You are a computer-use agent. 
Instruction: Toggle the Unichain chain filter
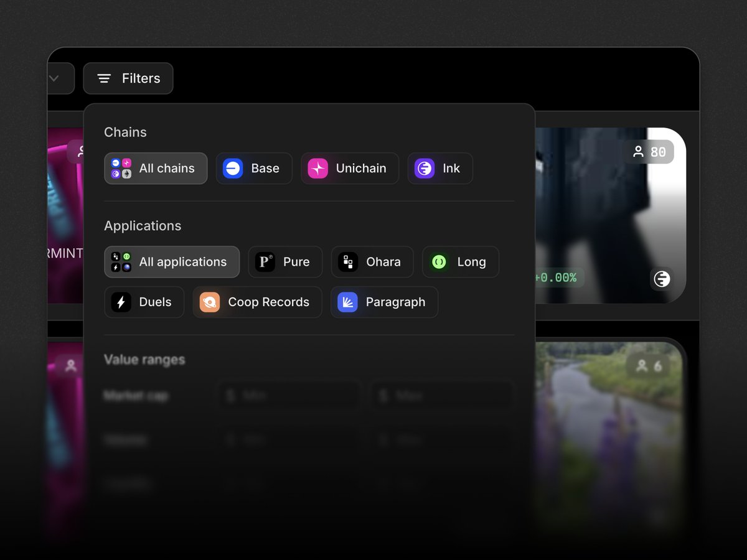(350, 169)
